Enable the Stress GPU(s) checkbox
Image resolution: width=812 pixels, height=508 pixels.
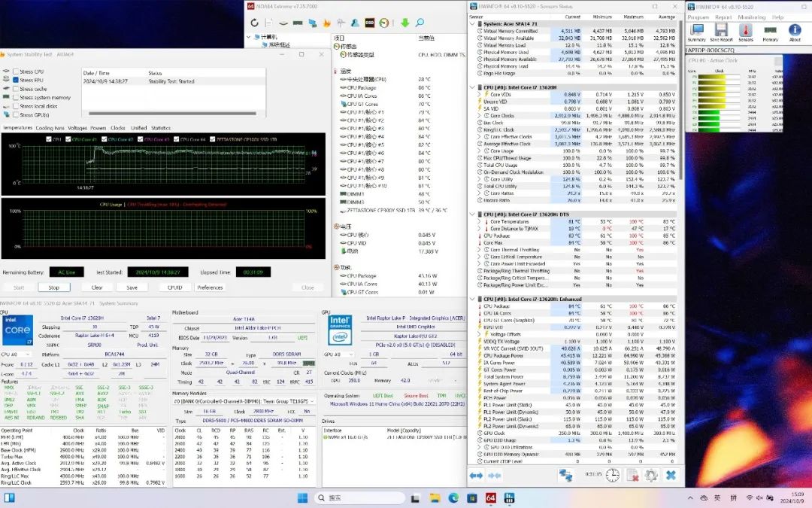pos(16,115)
